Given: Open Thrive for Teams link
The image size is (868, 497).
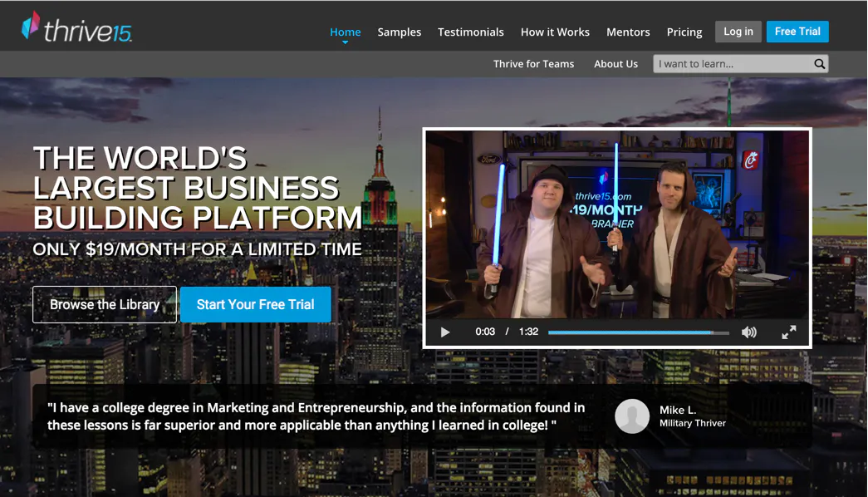Looking at the screenshot, I should (533, 64).
